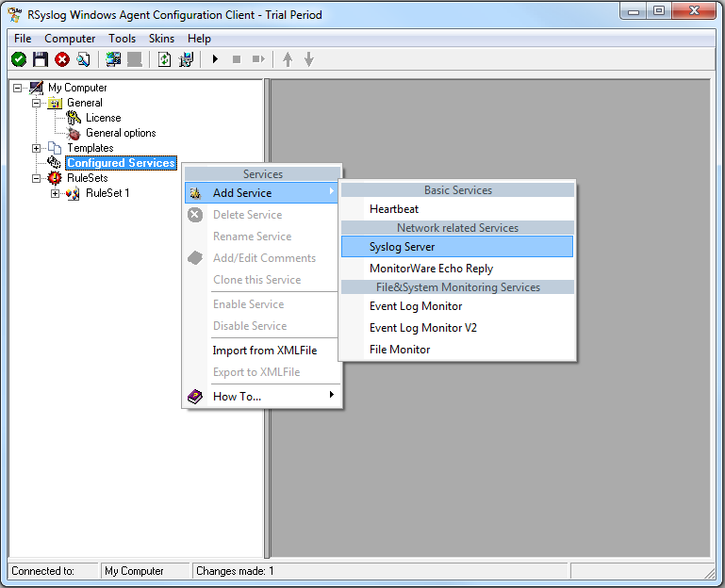This screenshot has height=588, width=725.
Task: Click the My Computer tree icon
Action: [36, 88]
